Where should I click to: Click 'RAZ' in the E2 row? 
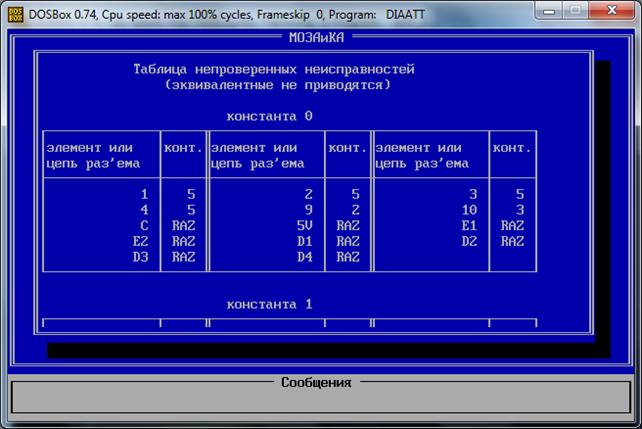(x=183, y=241)
